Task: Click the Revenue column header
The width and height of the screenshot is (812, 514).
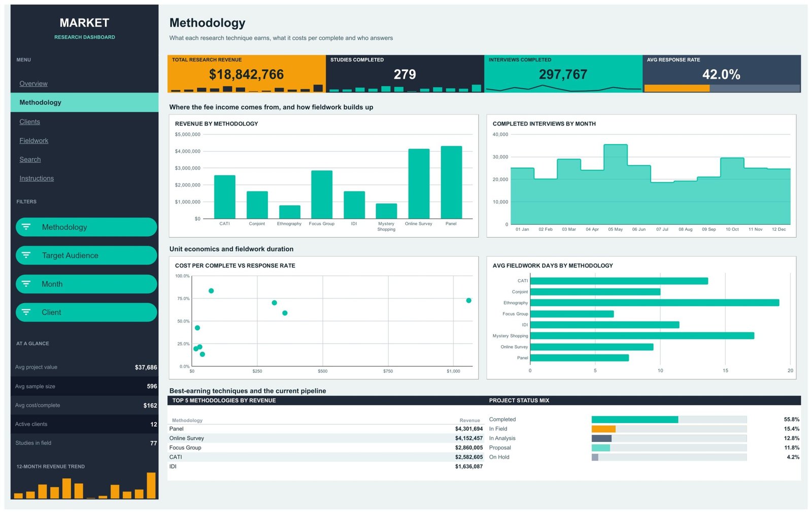Action: (x=469, y=420)
